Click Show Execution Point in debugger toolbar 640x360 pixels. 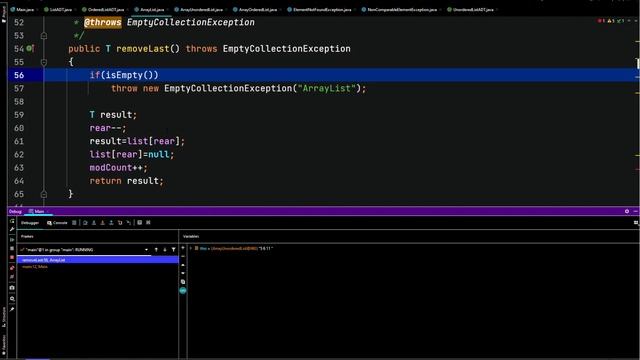(x=74, y=223)
